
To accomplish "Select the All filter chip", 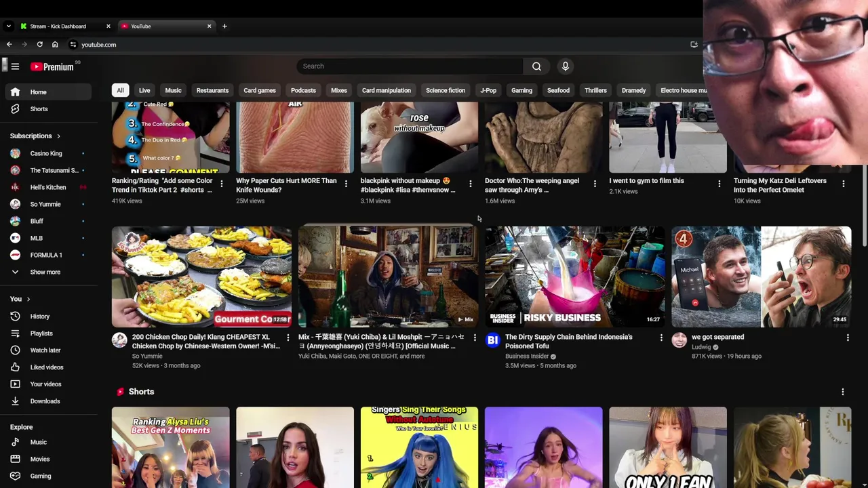I will tap(120, 90).
